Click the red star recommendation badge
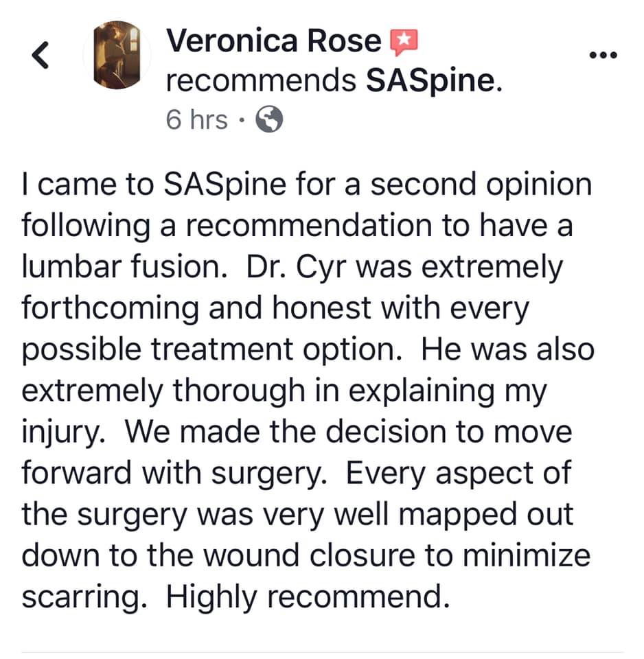 [404, 42]
